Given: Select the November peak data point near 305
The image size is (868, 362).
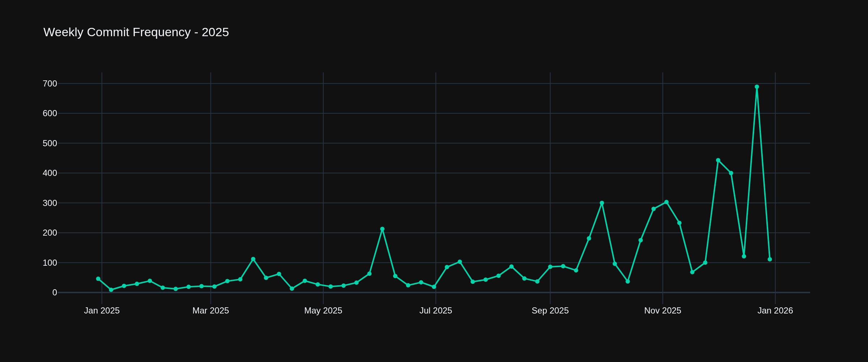Looking at the screenshot, I should [x=666, y=202].
